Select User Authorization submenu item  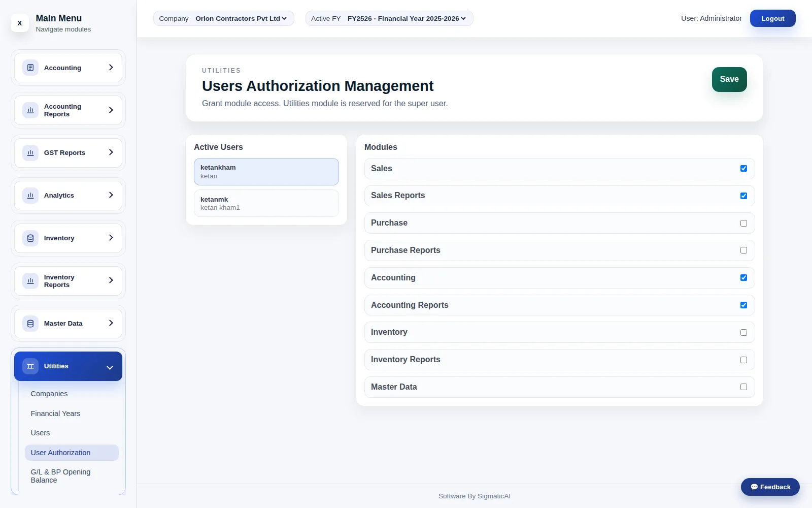pos(72,453)
